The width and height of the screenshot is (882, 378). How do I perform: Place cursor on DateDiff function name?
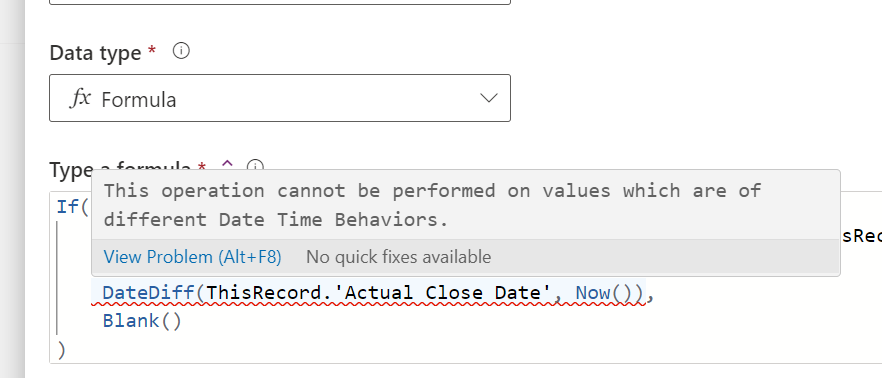148,293
